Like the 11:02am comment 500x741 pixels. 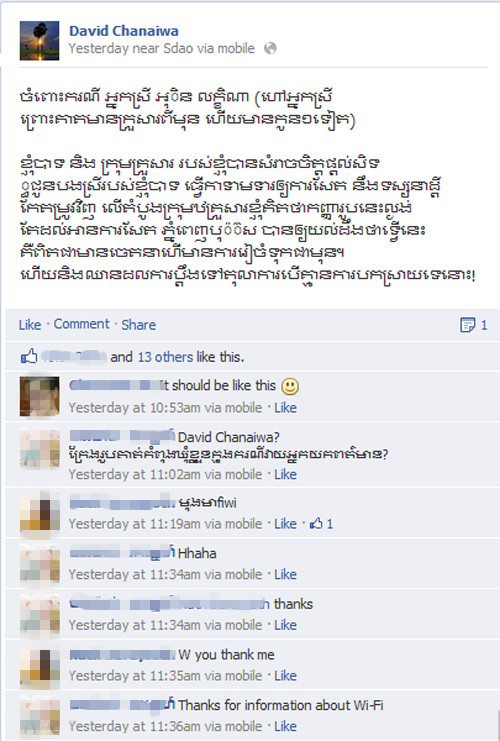[285, 474]
